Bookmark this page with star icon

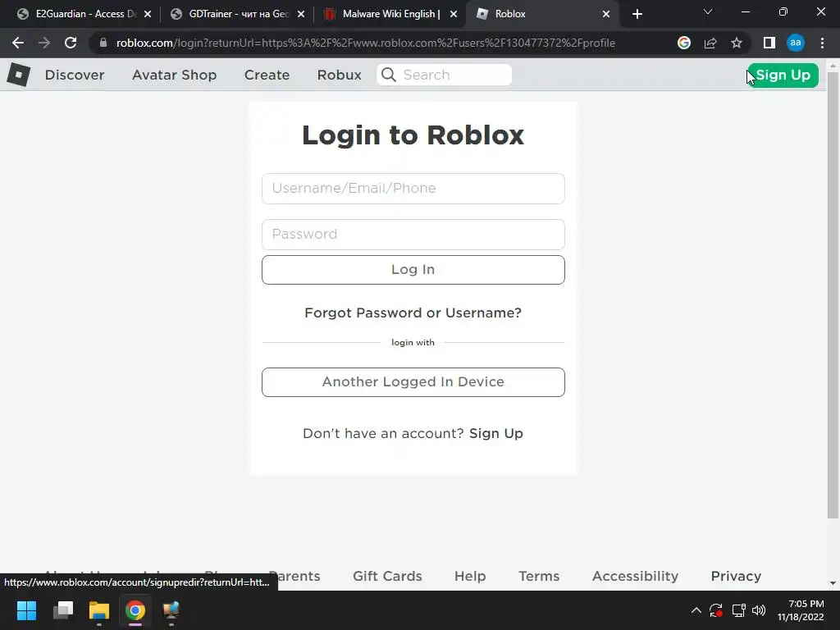click(x=737, y=43)
